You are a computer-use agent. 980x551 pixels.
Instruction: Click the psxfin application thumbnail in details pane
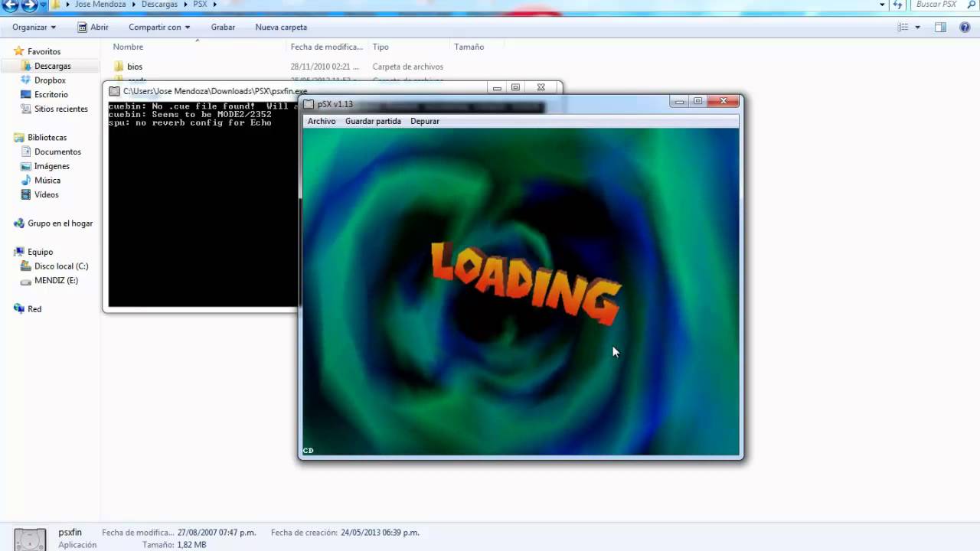tap(30, 539)
